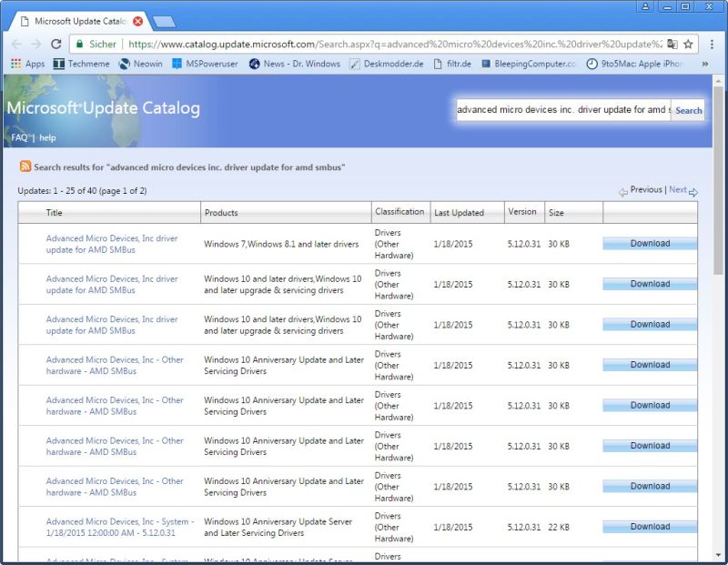
Task: Click the page vertical scrollbar thumb
Action: 718,180
